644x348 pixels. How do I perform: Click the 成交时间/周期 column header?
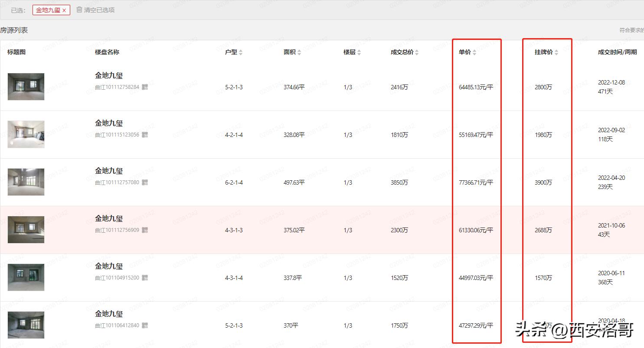pyautogui.click(x=618, y=52)
